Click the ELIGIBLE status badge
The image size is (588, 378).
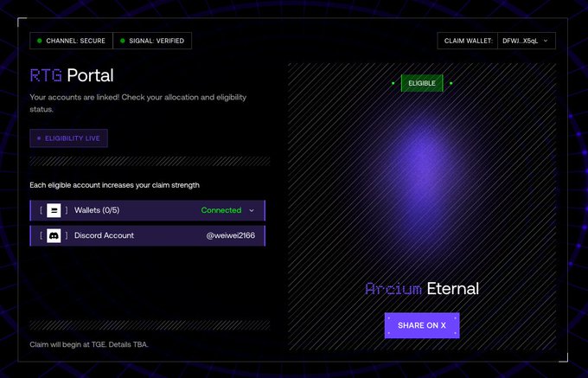(x=422, y=83)
